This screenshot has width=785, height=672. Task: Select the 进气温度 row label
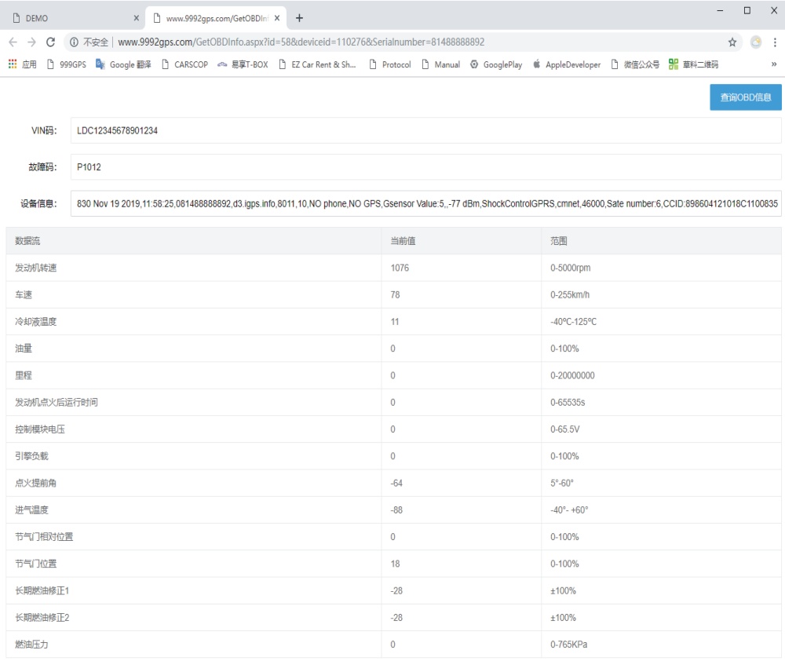[31, 510]
